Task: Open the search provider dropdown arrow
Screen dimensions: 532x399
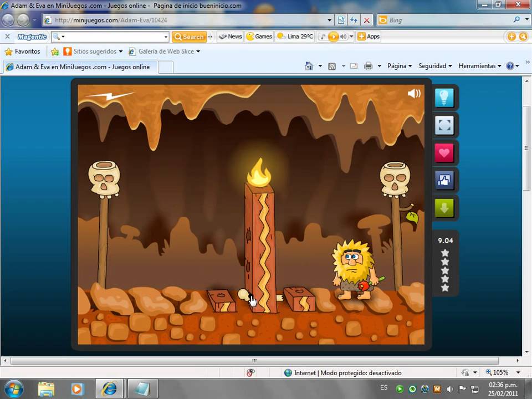Action: 526,20
